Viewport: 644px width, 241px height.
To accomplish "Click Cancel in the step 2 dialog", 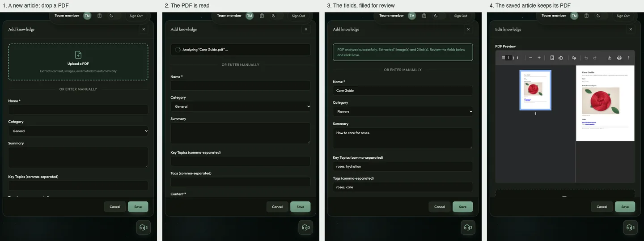I will click(x=277, y=207).
